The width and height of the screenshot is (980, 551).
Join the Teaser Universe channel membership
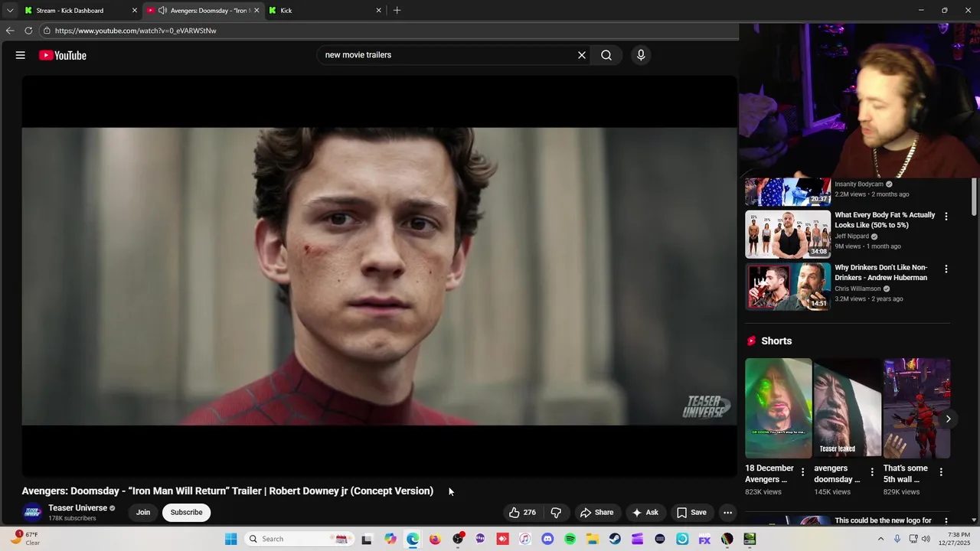pos(143,513)
